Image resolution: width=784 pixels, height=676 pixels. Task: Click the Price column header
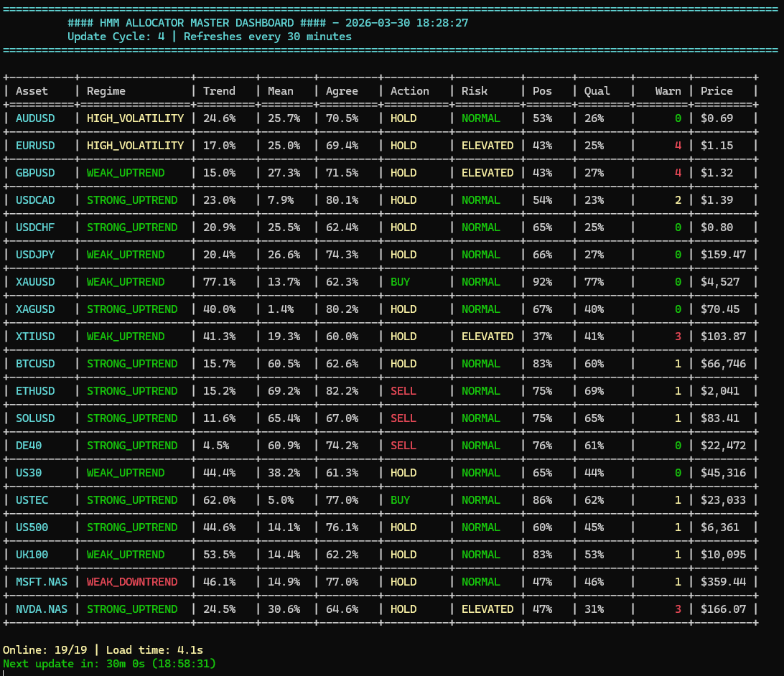click(x=717, y=91)
